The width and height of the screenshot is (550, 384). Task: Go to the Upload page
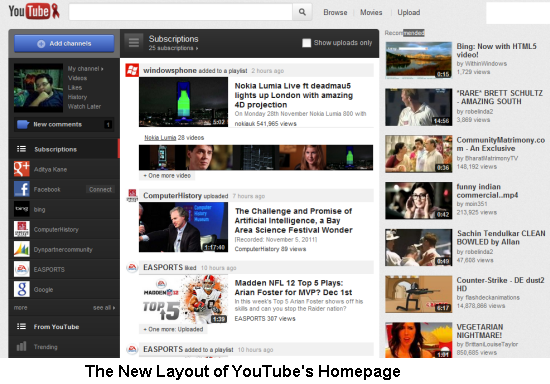[409, 12]
